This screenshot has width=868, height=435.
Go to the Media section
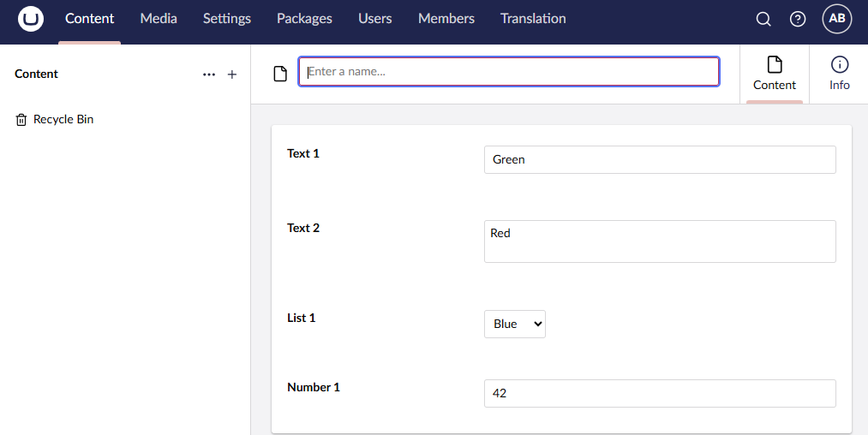pos(159,19)
